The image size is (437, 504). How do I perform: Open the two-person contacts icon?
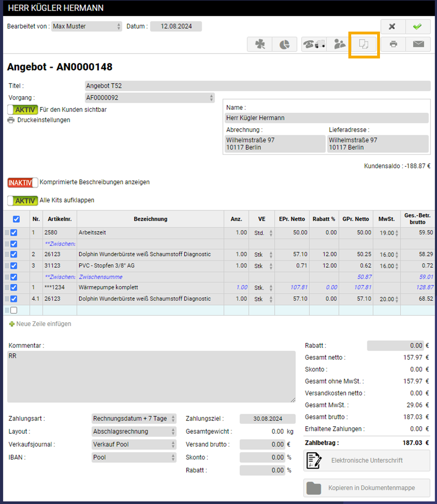coord(339,44)
